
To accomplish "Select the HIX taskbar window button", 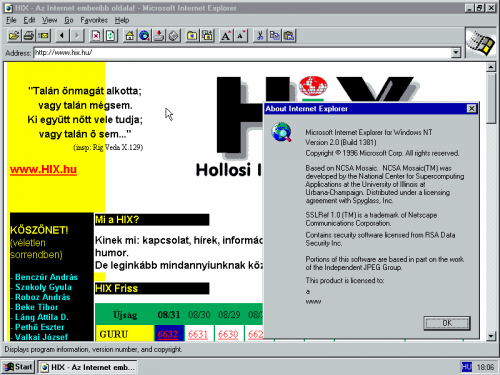I will 87,367.
